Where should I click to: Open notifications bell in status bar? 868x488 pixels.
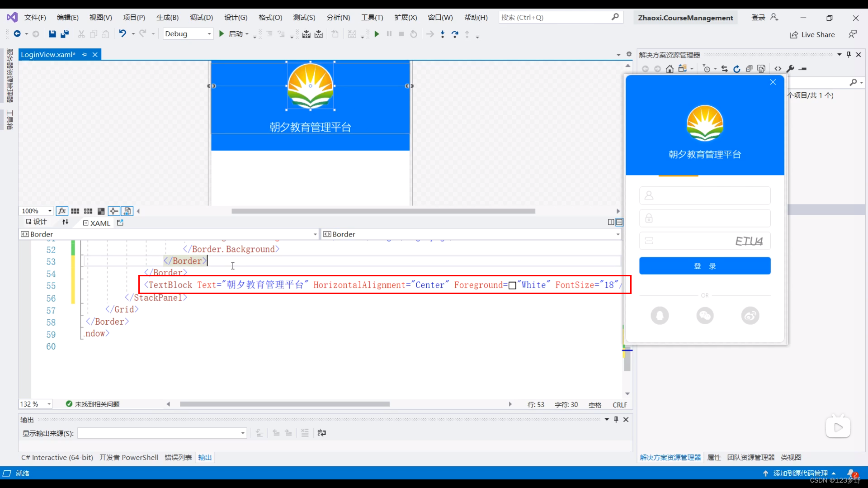[852, 473]
